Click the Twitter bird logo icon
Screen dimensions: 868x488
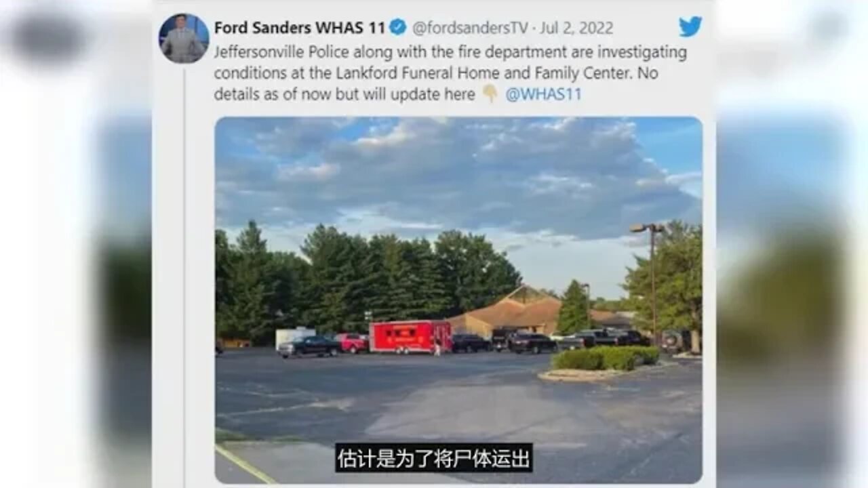pos(690,27)
